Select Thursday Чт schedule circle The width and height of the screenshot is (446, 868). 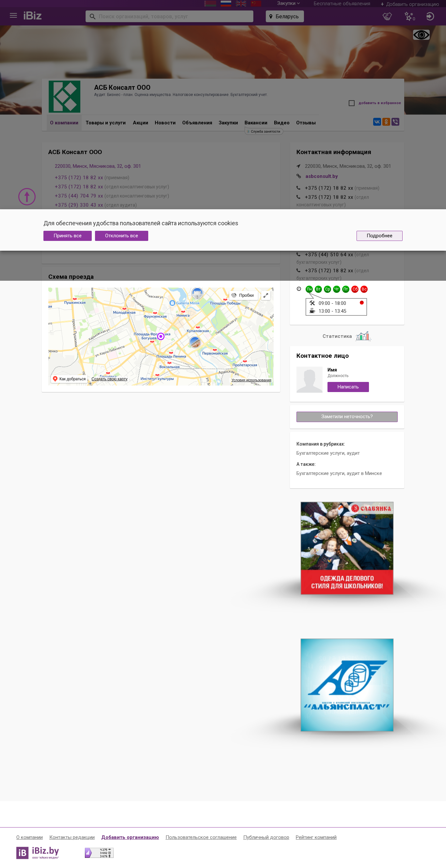[x=336, y=289]
